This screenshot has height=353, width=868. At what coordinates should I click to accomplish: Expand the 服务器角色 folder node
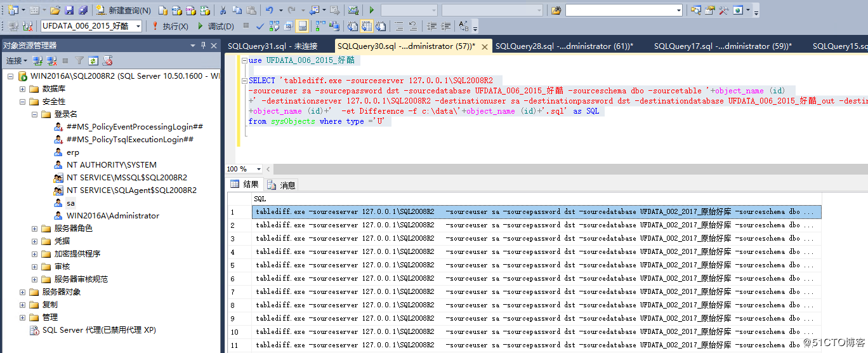coord(34,229)
